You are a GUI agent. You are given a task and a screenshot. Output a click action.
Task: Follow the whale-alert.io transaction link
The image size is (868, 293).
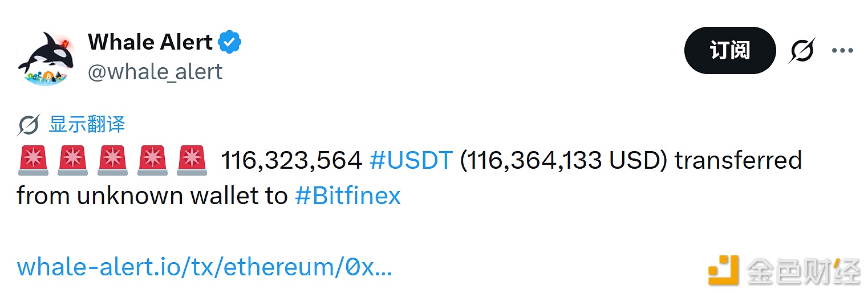tap(204, 267)
